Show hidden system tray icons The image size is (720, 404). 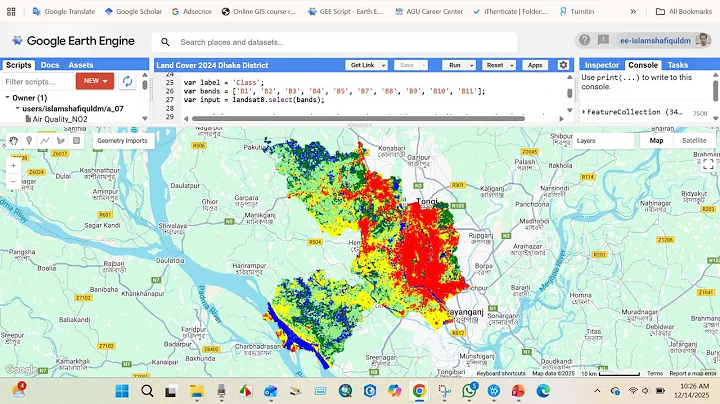tap(597, 391)
